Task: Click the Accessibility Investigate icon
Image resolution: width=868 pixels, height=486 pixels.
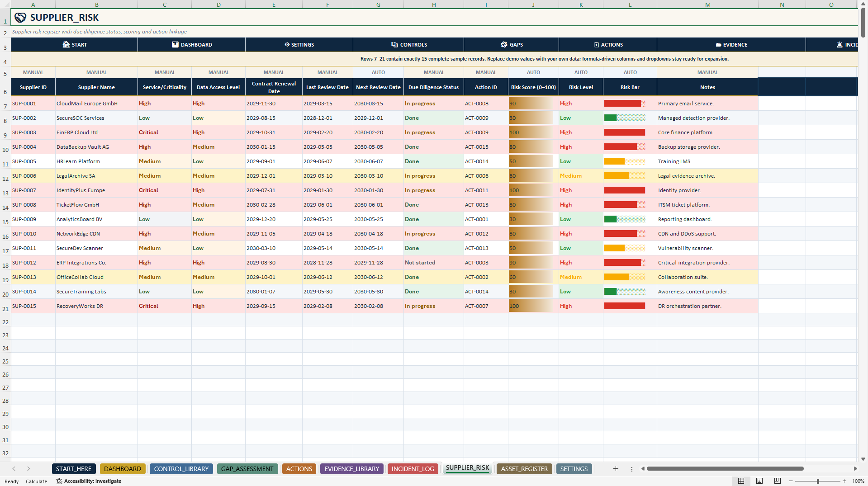Action: pos(59,481)
